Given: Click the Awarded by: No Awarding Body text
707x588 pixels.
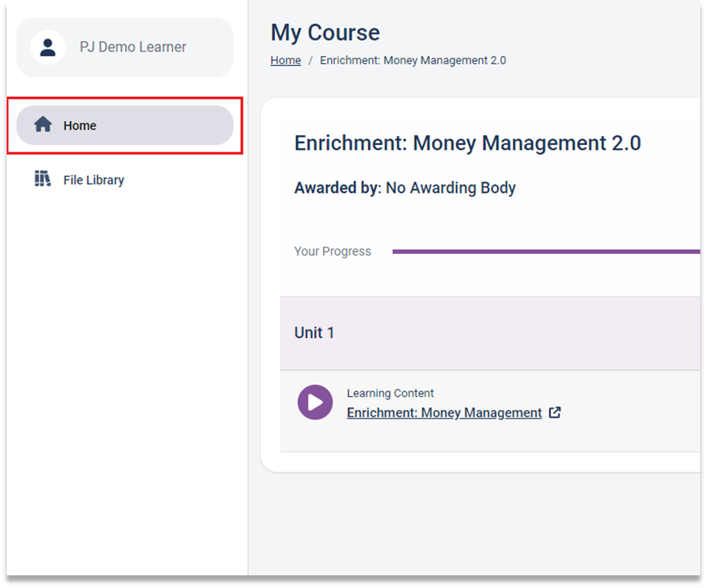Looking at the screenshot, I should point(405,188).
